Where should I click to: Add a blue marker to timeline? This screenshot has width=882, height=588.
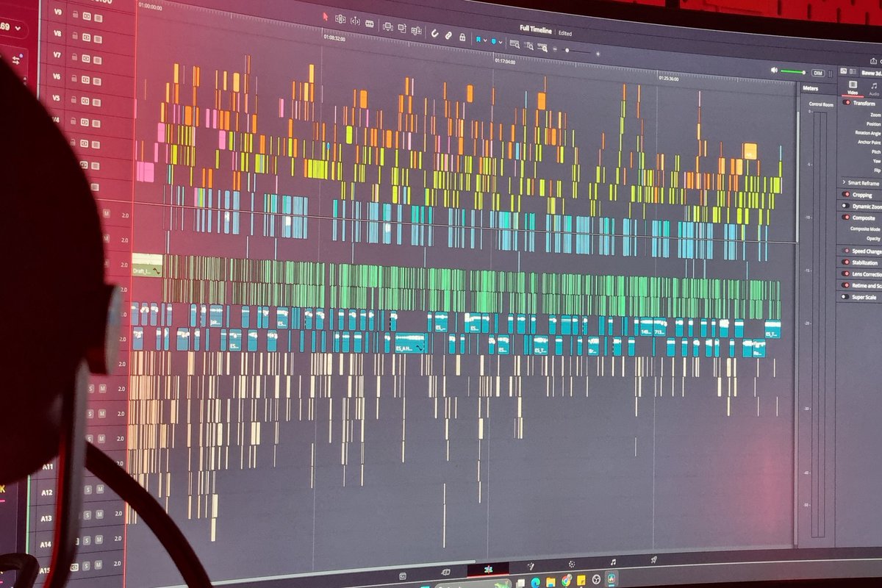(x=493, y=41)
